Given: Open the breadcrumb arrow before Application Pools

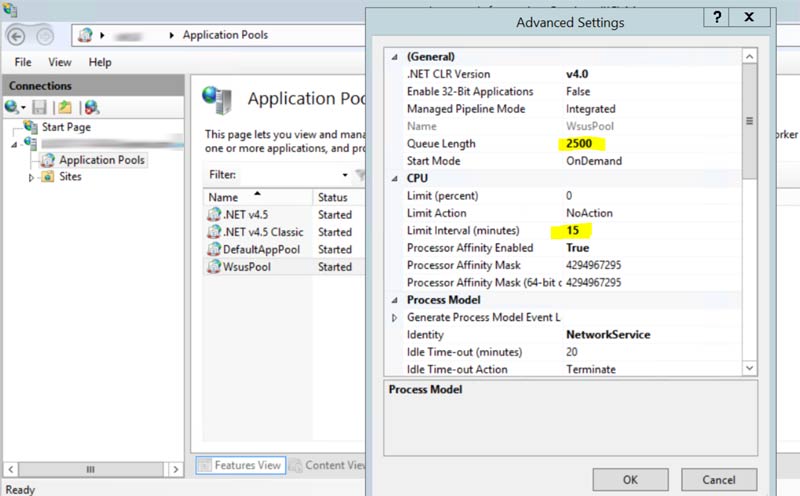Looking at the screenshot, I should (x=171, y=35).
